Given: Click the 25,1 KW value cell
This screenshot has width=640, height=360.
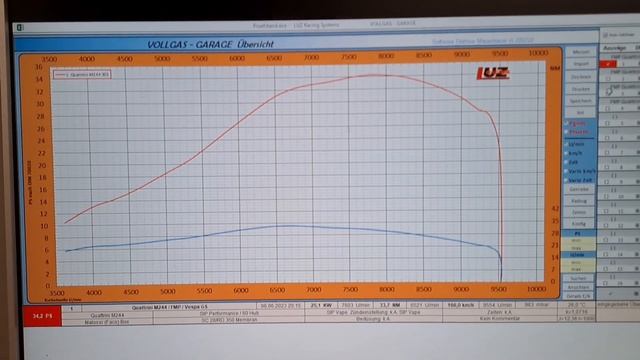Looking at the screenshot, I should (x=320, y=305).
